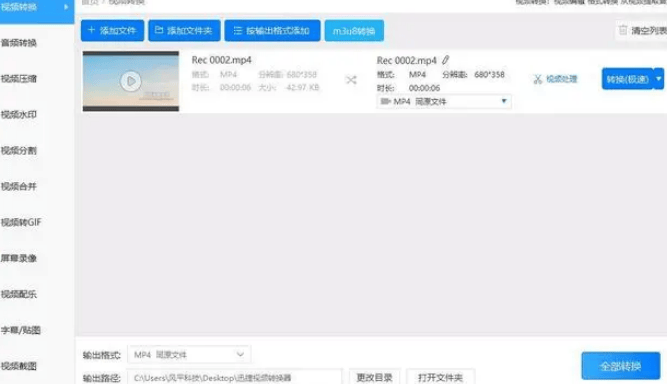
Task: Expand the MP4 同原文件 dropdown in file row
Action: coord(444,101)
